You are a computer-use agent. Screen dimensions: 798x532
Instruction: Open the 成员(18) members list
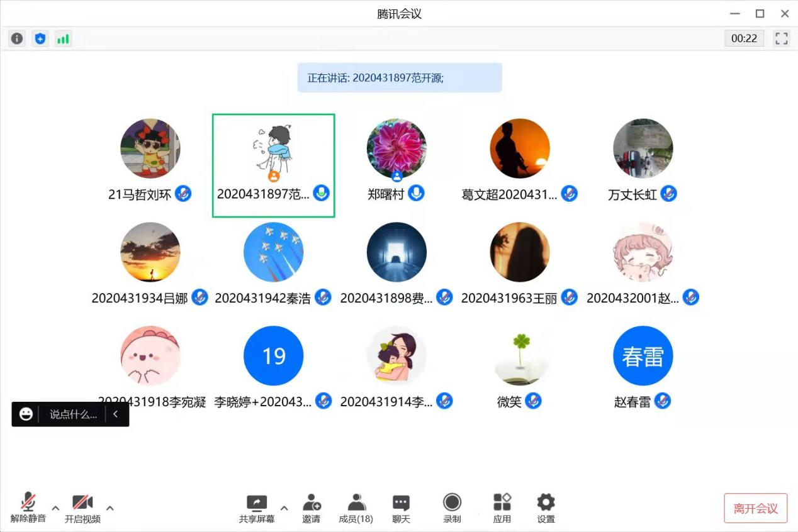point(356,508)
